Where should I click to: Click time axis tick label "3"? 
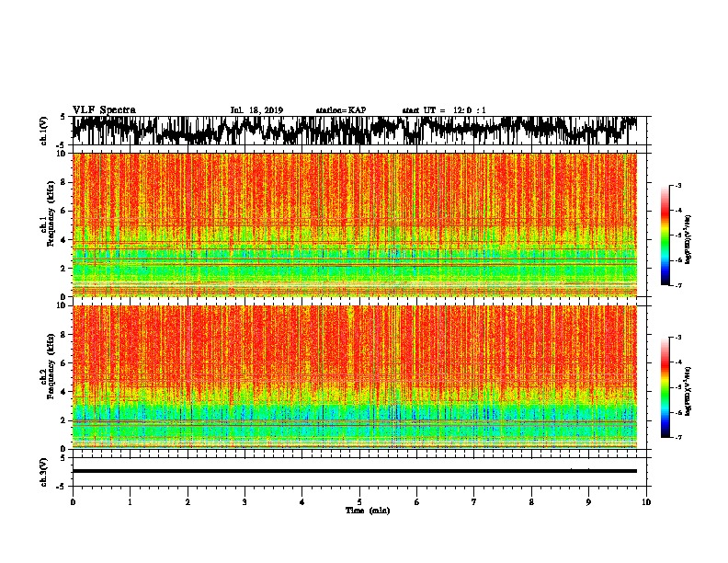245,502
